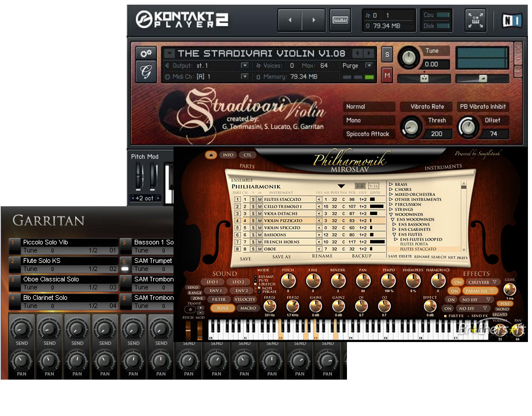Image resolution: width=532 pixels, height=416 pixels.
Task: Toggle the Param EQ effect ON button
Action: pyautogui.click(x=455, y=291)
